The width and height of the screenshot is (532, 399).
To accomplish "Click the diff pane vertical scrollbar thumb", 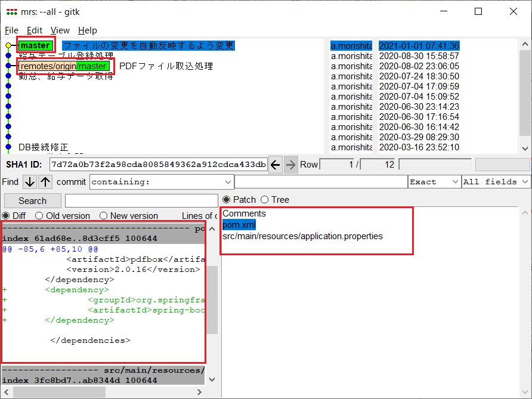I will point(212,300).
